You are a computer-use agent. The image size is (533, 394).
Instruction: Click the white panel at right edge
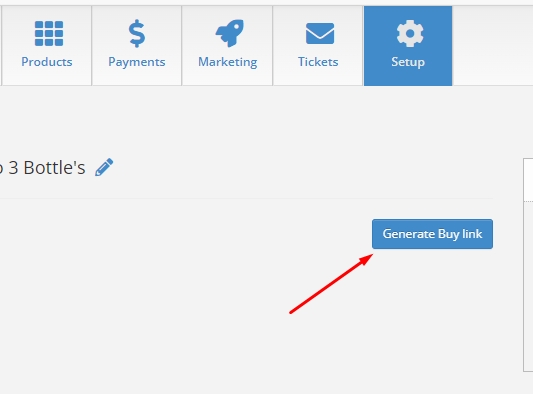528,265
